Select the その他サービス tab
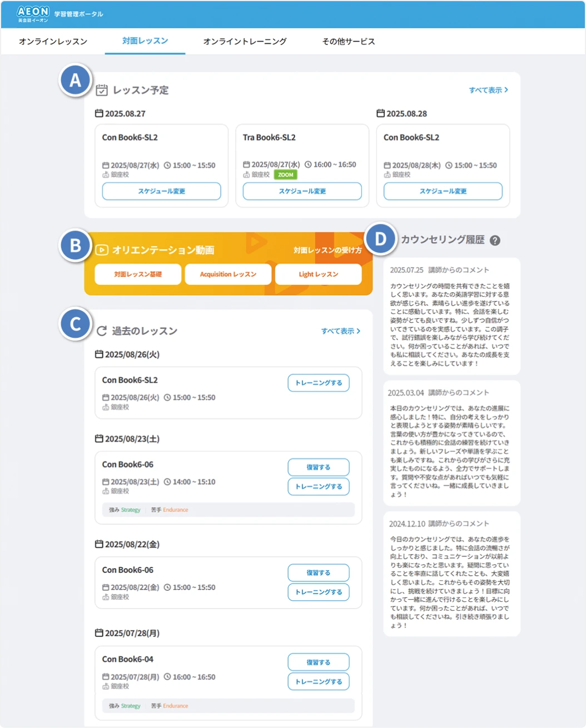This screenshot has height=728, width=586. (x=349, y=42)
